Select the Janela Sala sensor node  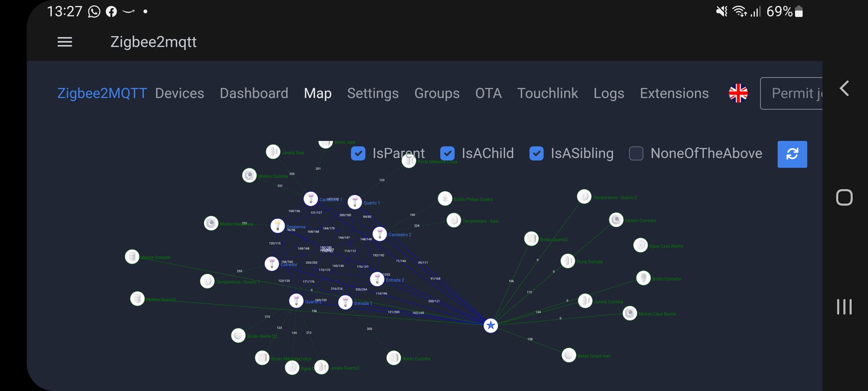(x=273, y=152)
